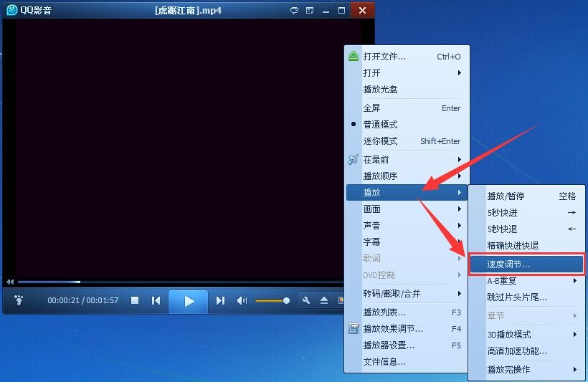Click the video display area
Viewport: 588px width, 382px height.
[180, 148]
